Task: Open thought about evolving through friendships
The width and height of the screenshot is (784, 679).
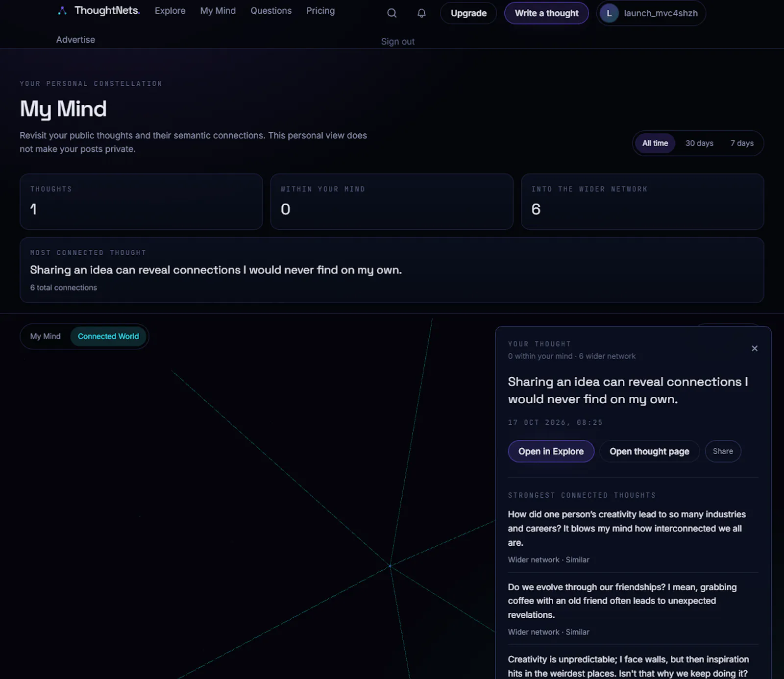Action: [622, 601]
